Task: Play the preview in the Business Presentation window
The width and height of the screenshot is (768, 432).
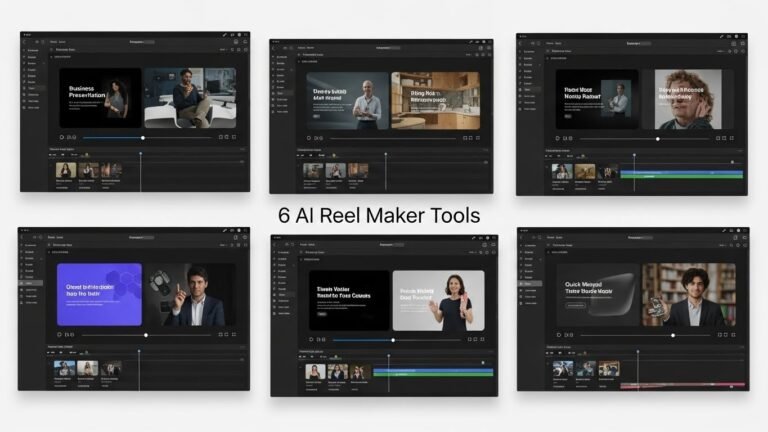Action: tap(62, 138)
